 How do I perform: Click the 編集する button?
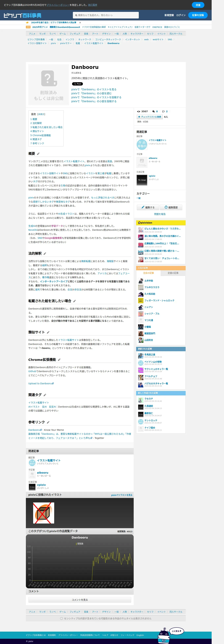click(148, 207)
